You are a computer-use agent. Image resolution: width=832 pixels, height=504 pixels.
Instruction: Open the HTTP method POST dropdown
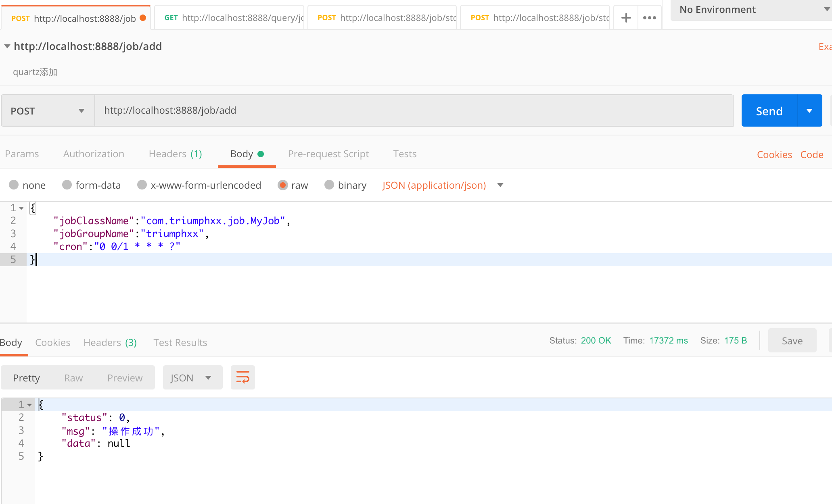click(48, 110)
